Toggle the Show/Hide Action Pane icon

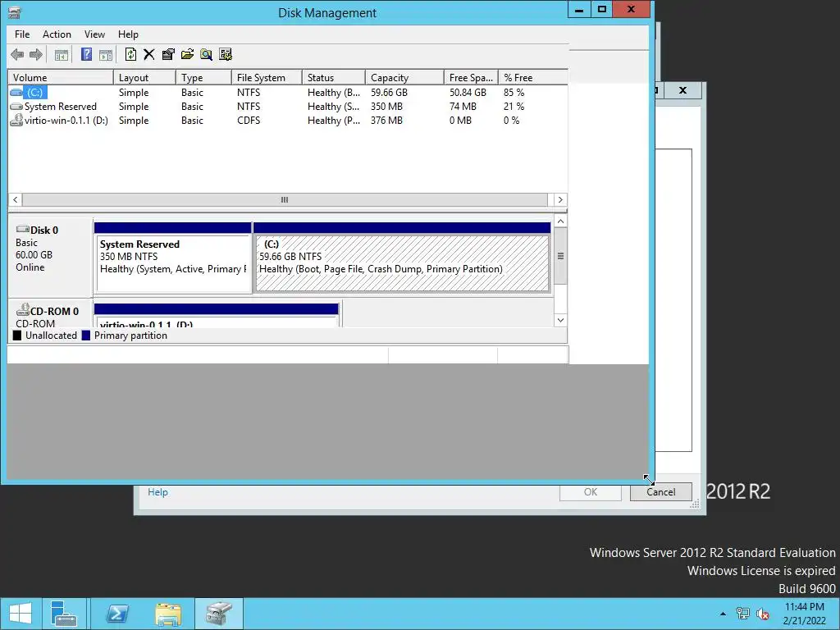click(x=106, y=54)
